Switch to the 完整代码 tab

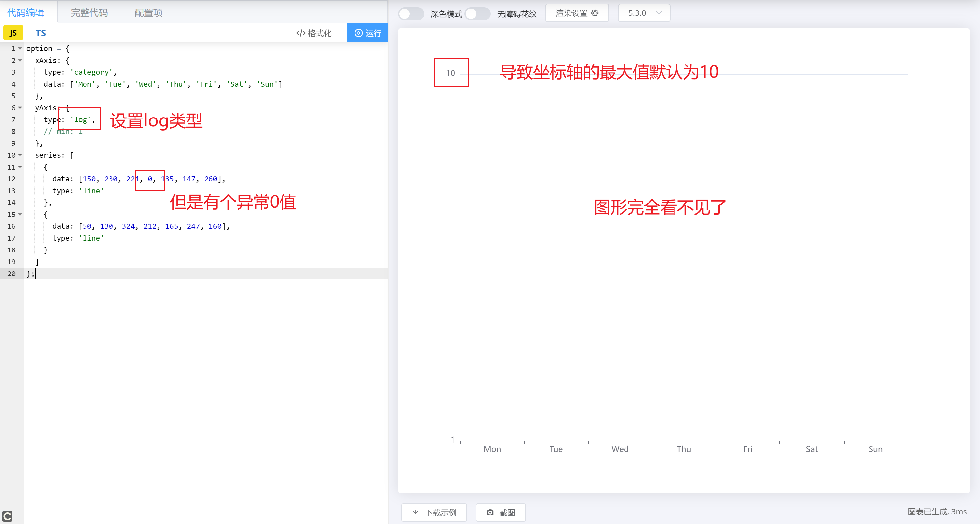(x=89, y=13)
